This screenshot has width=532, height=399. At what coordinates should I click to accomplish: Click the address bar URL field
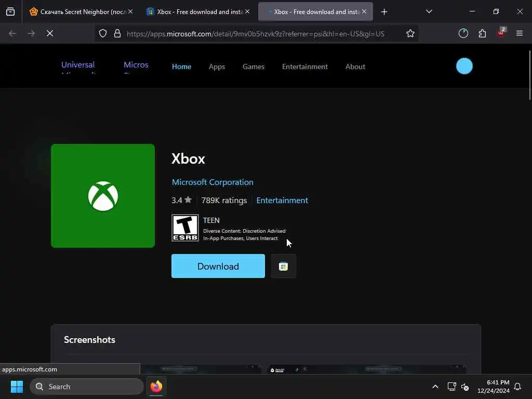pos(256,34)
